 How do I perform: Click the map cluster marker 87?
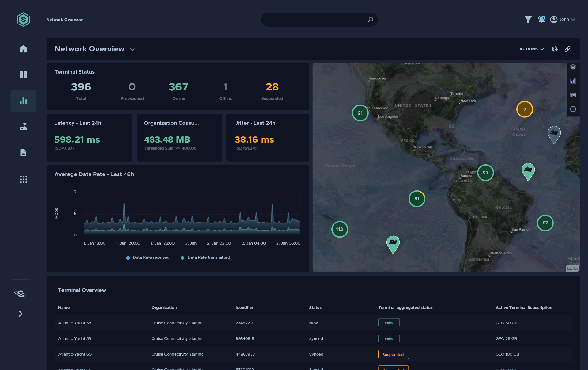(x=545, y=223)
